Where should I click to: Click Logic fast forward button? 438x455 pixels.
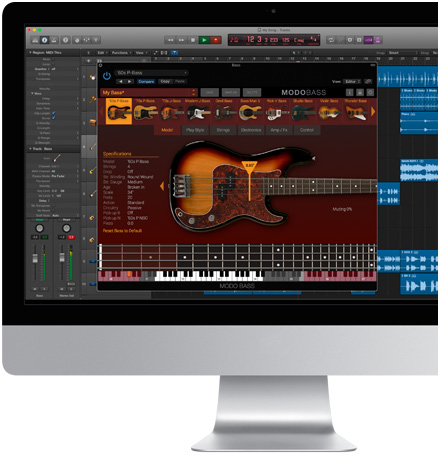(181, 40)
